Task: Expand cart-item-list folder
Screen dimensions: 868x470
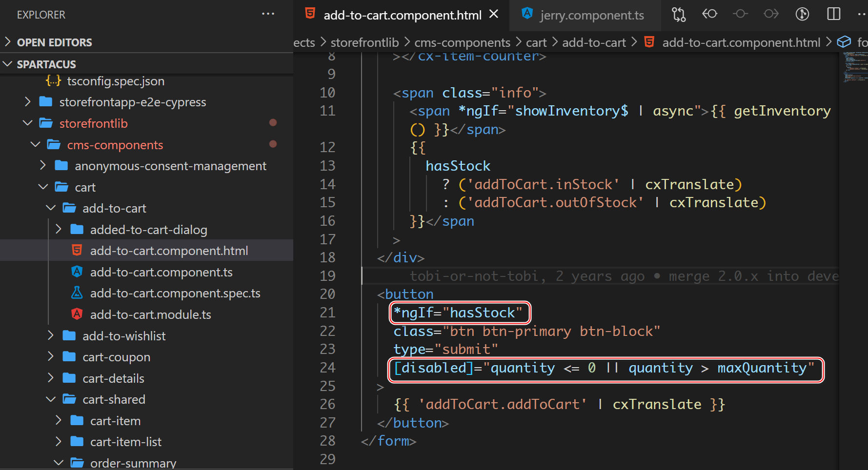Action: (x=59, y=442)
